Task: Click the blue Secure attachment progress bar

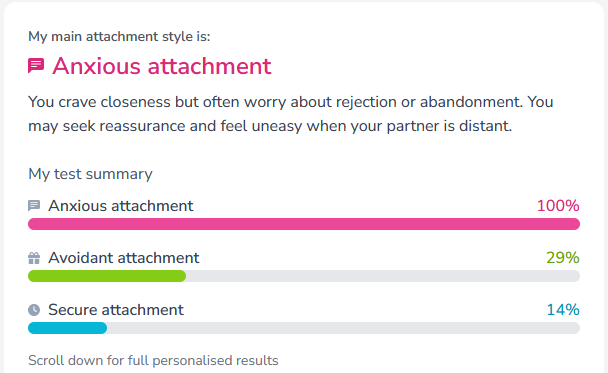Action: click(67, 328)
